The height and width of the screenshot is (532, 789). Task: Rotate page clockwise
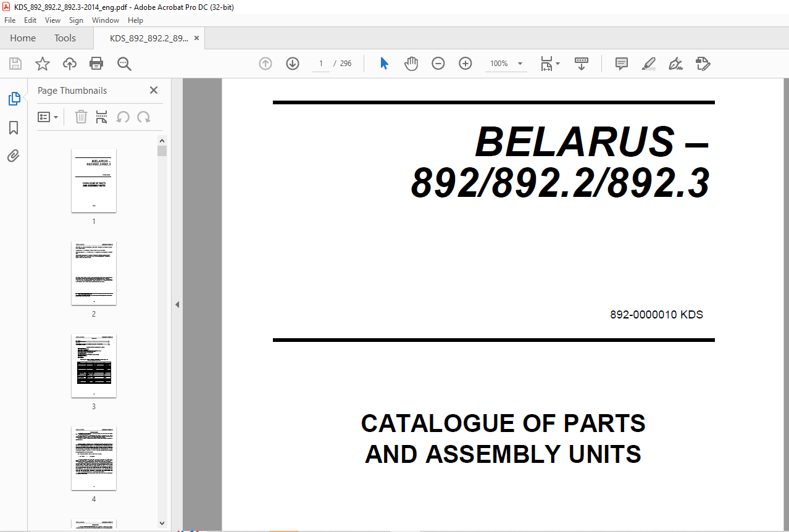(144, 117)
